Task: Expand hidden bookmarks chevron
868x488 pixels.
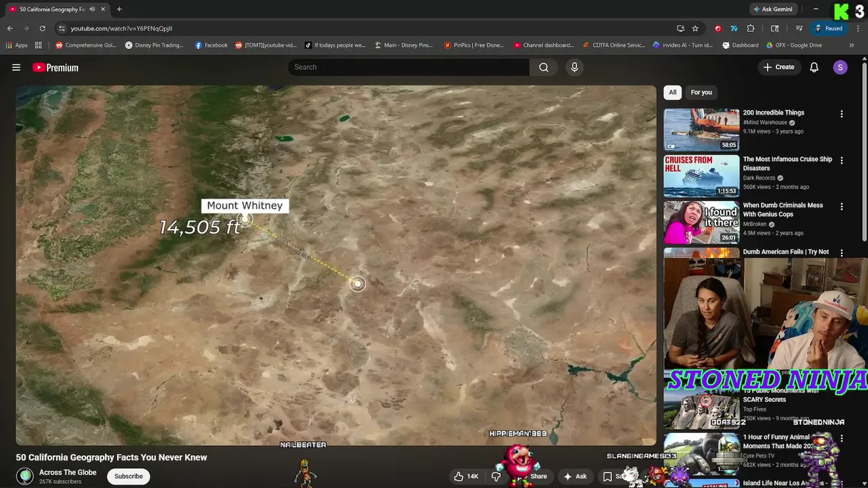Action: point(852,45)
